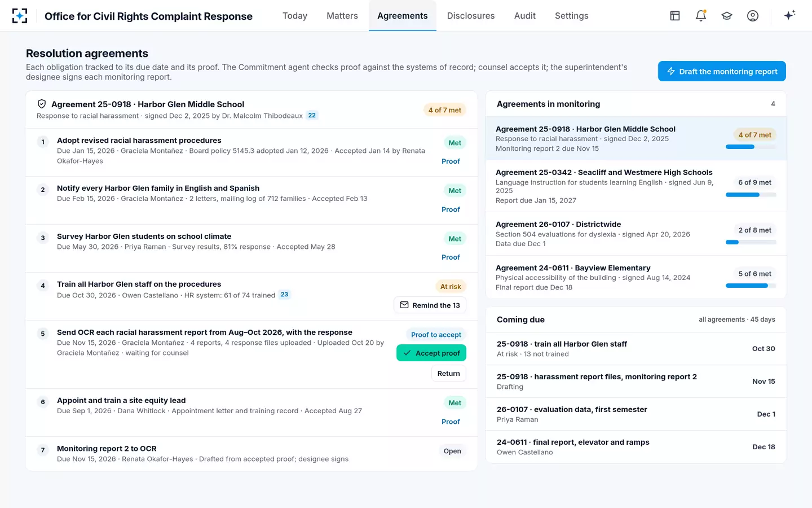Click Remind the 13 button

(x=430, y=305)
